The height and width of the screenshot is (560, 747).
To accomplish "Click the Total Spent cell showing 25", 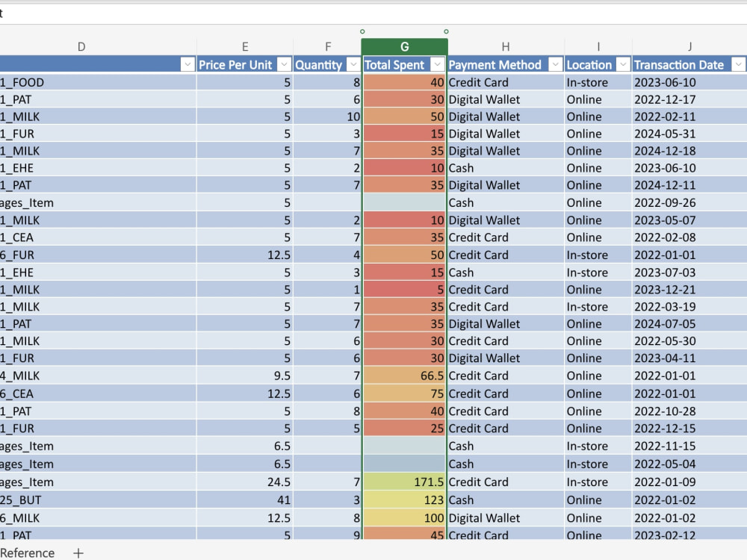I will tap(404, 428).
